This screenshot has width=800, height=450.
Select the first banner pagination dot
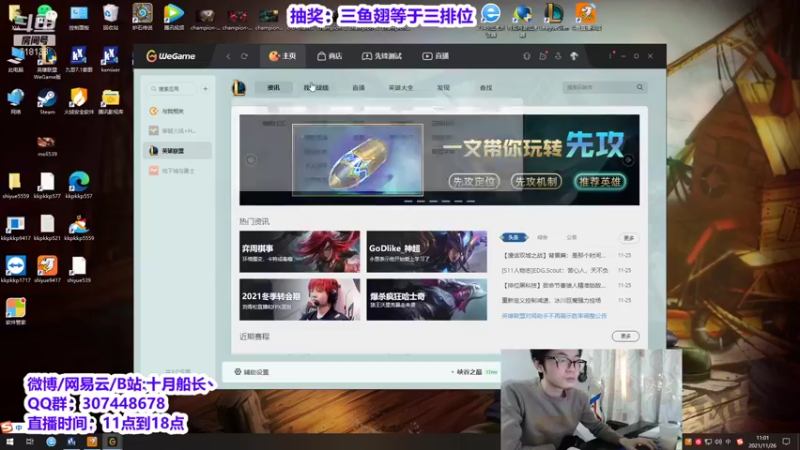(x=408, y=202)
